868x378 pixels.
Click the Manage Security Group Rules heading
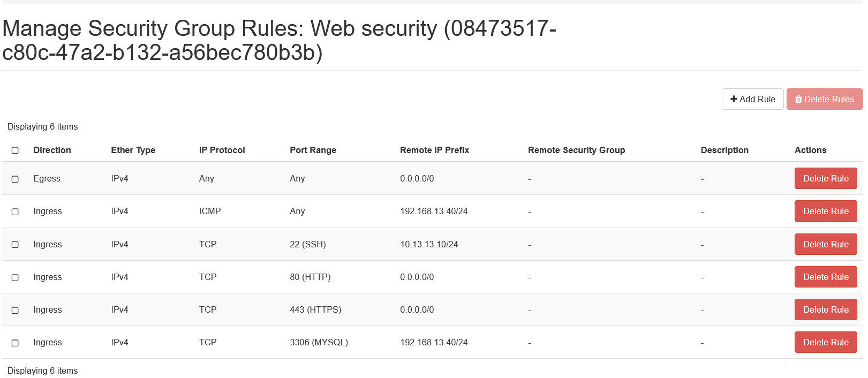click(279, 40)
